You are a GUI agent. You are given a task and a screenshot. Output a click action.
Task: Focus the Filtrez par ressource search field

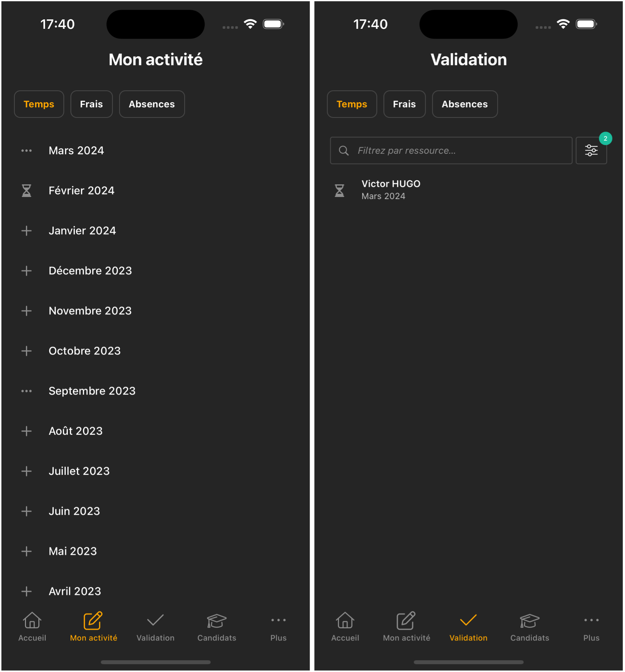point(451,151)
